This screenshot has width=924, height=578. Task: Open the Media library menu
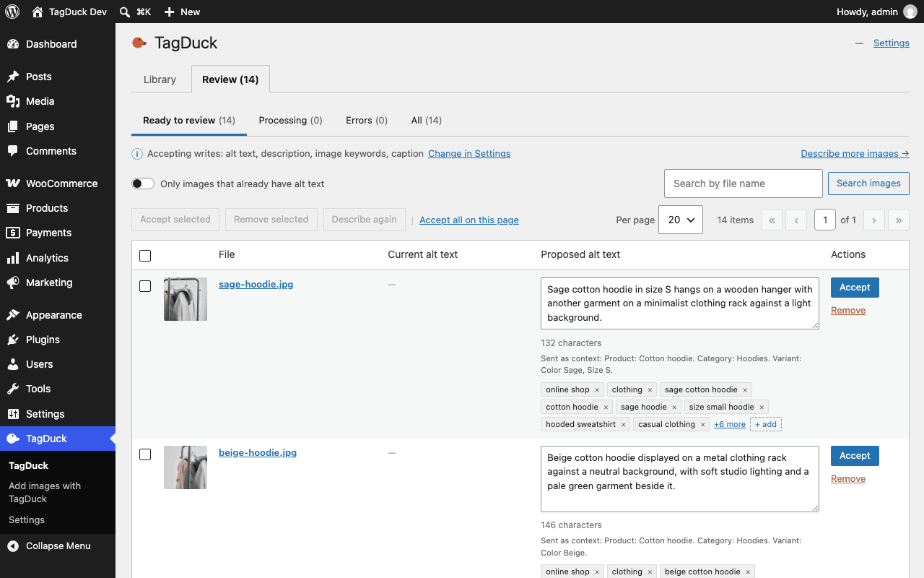click(x=58, y=101)
